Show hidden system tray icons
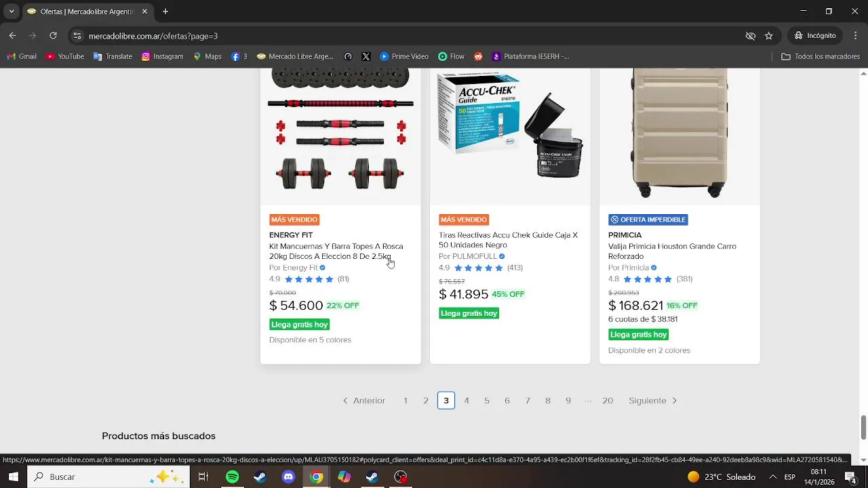Viewport: 868px width, 488px height. click(x=772, y=476)
